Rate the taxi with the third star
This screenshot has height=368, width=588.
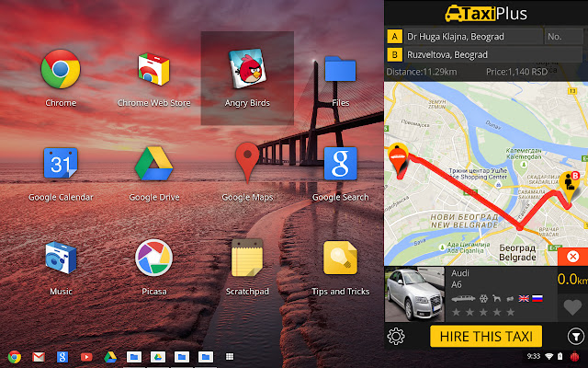[483, 312]
